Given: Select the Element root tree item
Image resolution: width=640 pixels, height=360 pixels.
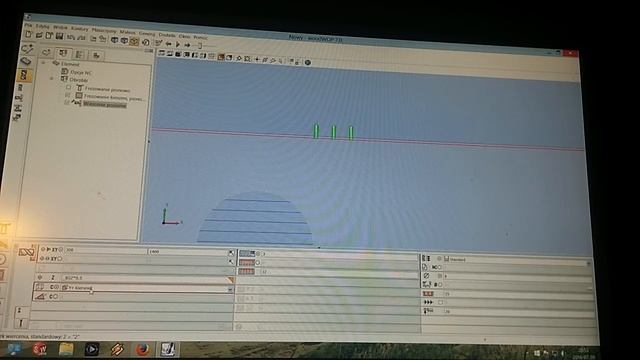Looking at the screenshot, I should click(x=70, y=64).
